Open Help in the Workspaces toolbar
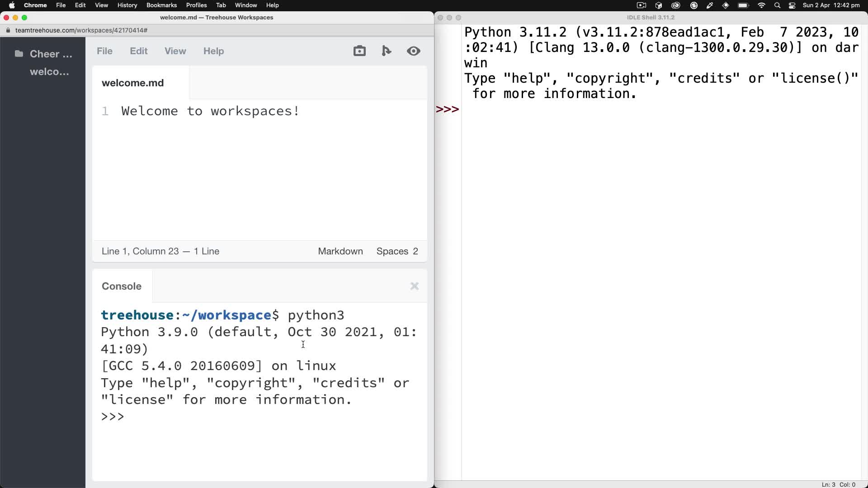This screenshot has width=868, height=488. click(213, 51)
